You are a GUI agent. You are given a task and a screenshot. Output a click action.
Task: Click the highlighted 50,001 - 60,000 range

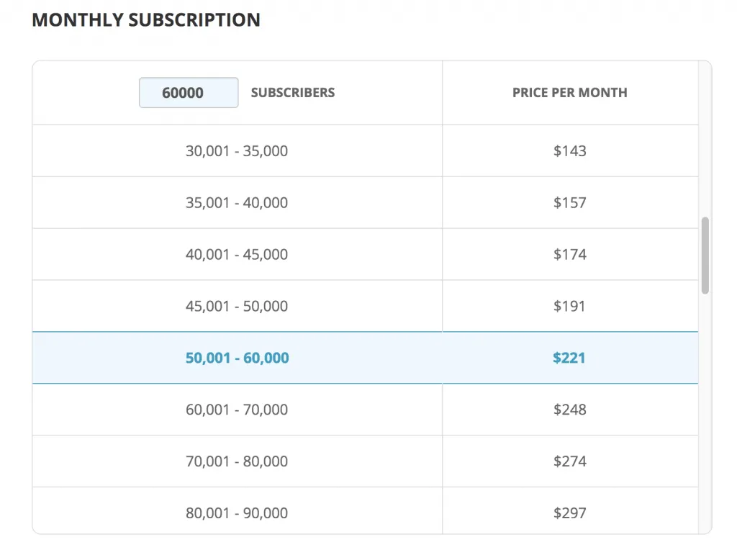[237, 358]
